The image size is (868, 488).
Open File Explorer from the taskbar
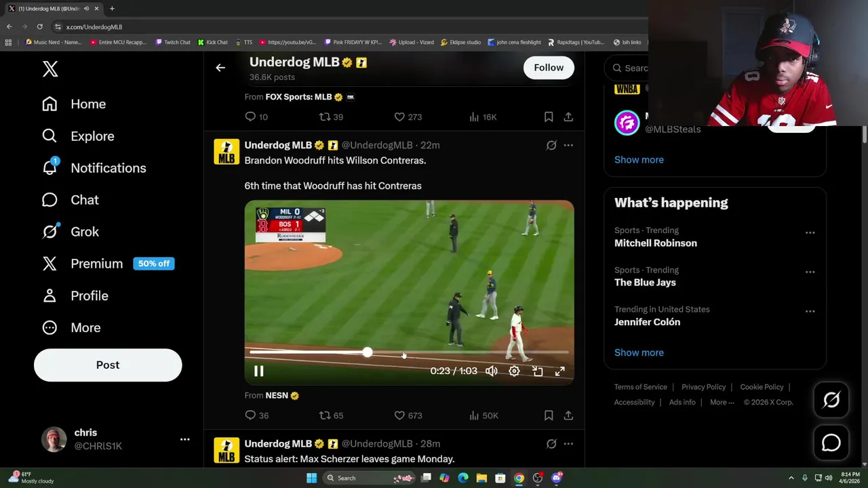(x=481, y=478)
